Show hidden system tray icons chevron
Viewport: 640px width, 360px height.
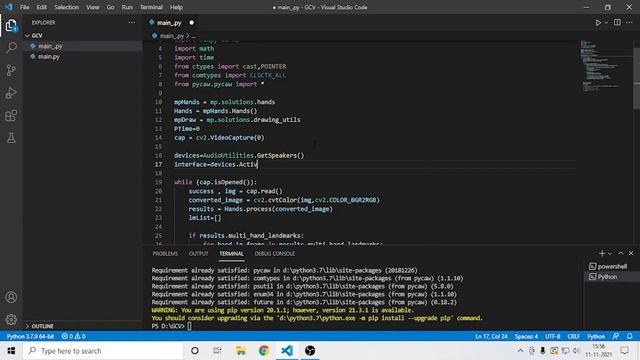pos(520,351)
